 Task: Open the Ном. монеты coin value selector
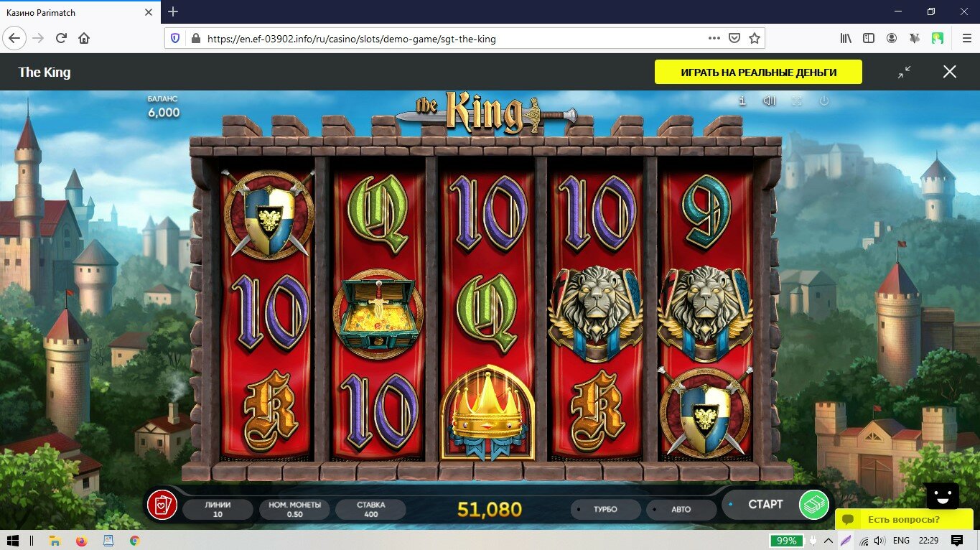coord(294,509)
